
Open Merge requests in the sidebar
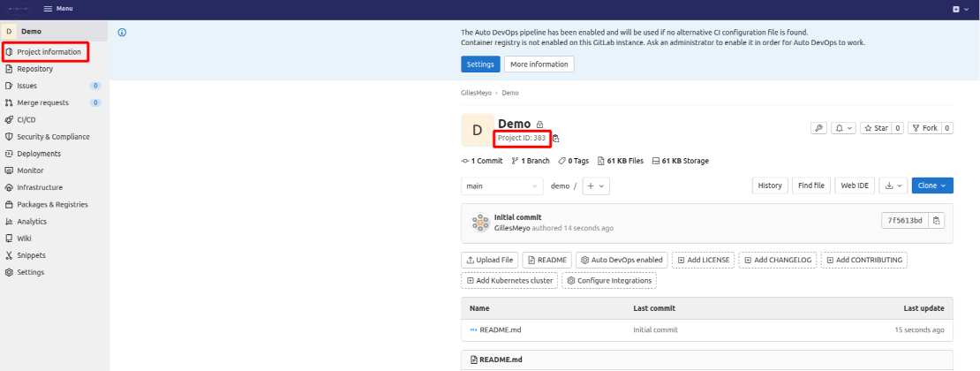click(x=42, y=102)
